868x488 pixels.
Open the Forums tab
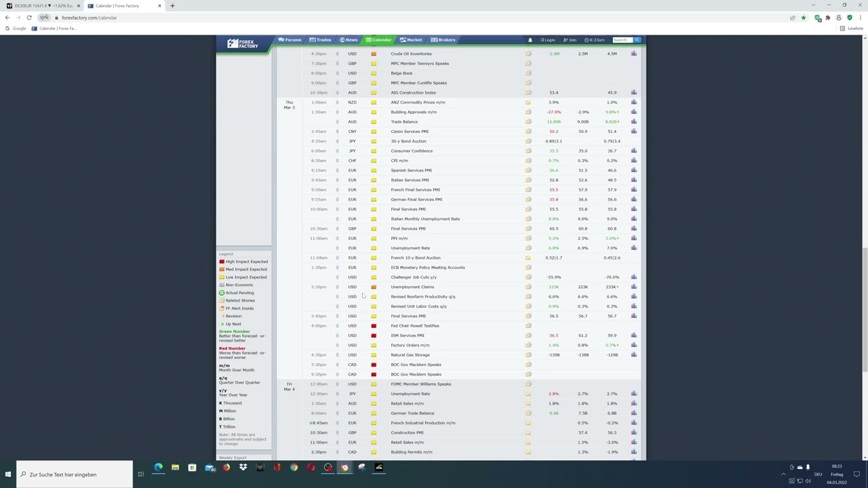coord(290,40)
